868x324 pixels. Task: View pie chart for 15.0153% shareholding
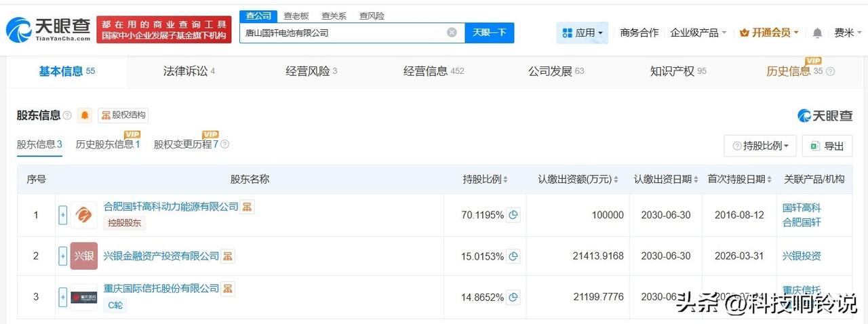click(x=514, y=256)
